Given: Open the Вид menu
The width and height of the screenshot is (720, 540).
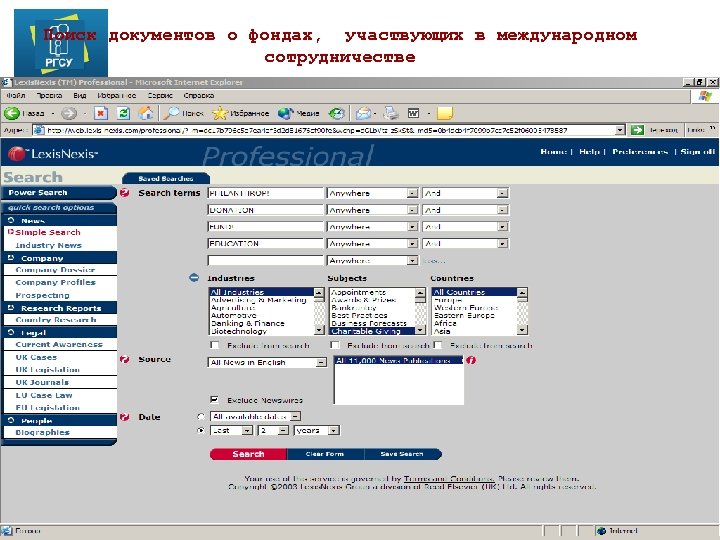Looking at the screenshot, I should pyautogui.click(x=79, y=96).
